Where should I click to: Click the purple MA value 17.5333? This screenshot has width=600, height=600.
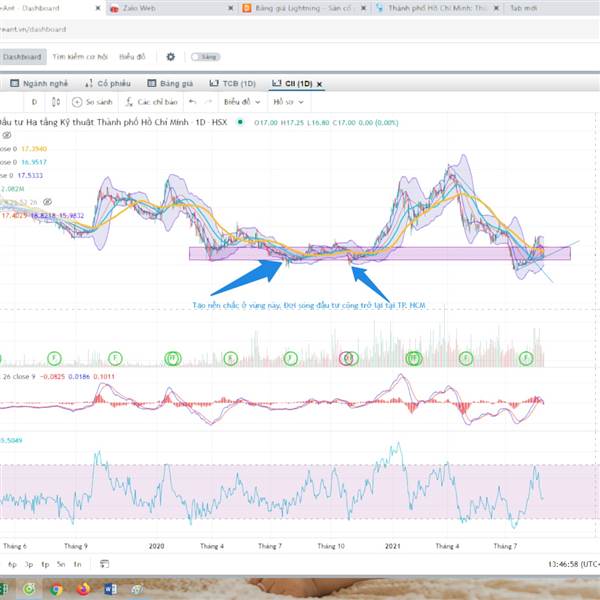[x=30, y=175]
